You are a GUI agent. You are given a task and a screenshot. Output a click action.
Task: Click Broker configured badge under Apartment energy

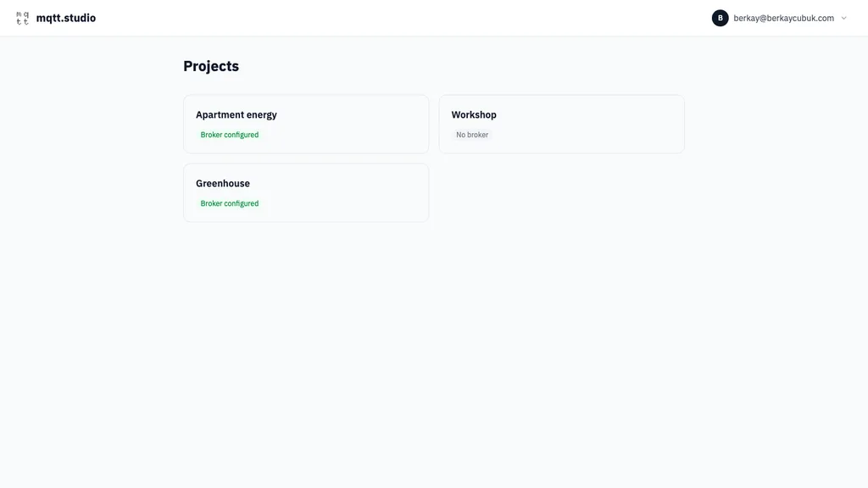(x=229, y=135)
